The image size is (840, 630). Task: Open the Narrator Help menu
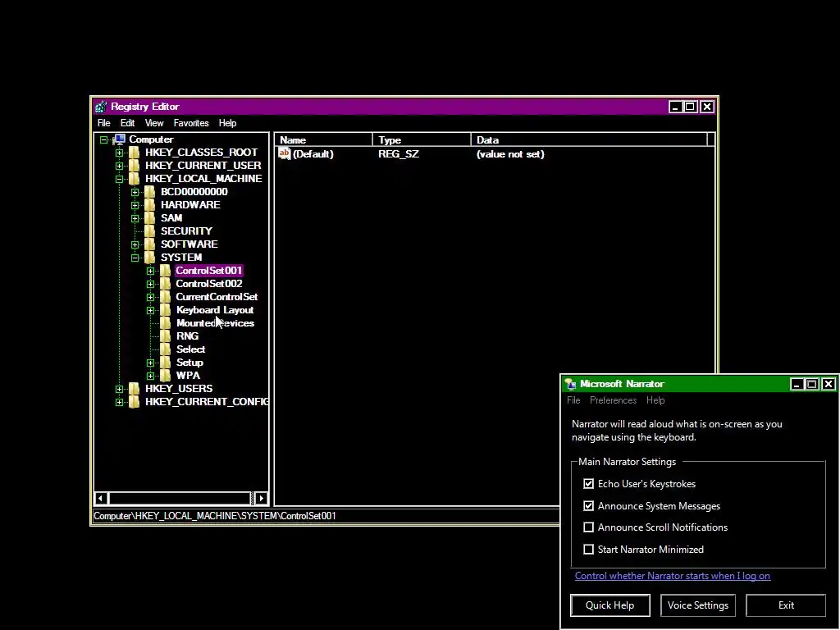click(655, 400)
